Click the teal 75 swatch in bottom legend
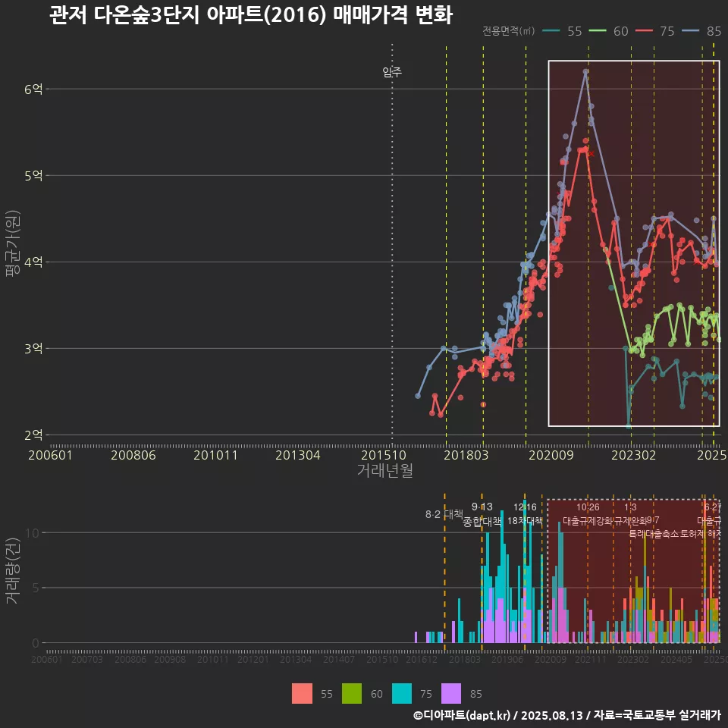Screen dimensions: 728x728 tap(402, 694)
